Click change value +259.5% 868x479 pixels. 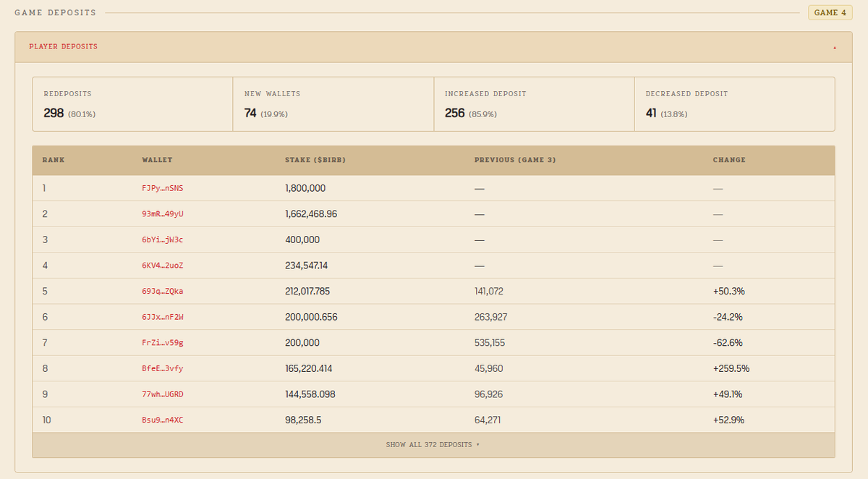(x=731, y=368)
